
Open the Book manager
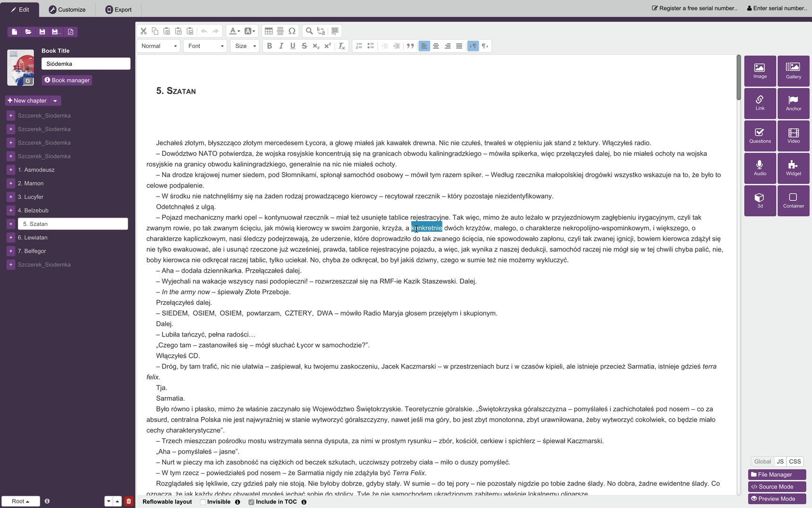coord(67,80)
